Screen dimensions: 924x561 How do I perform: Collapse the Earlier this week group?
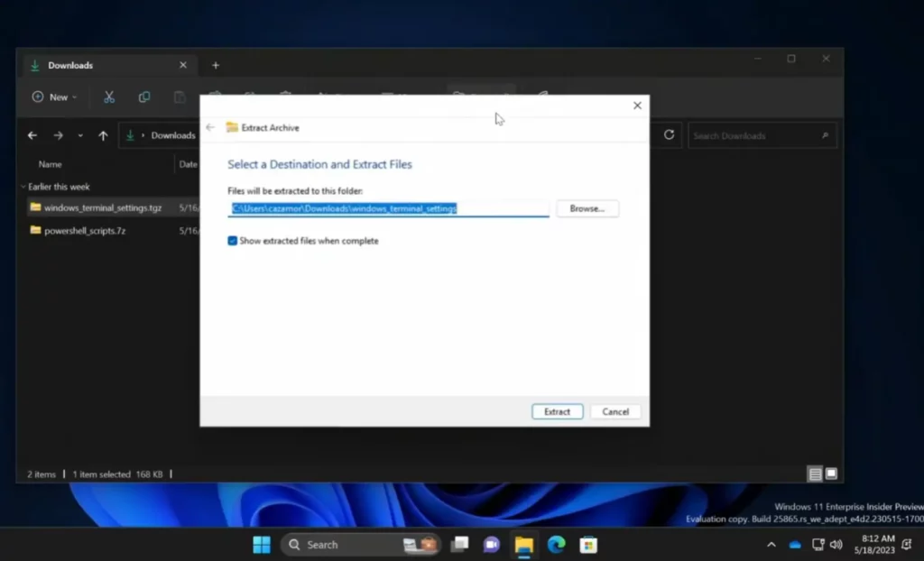(23, 186)
